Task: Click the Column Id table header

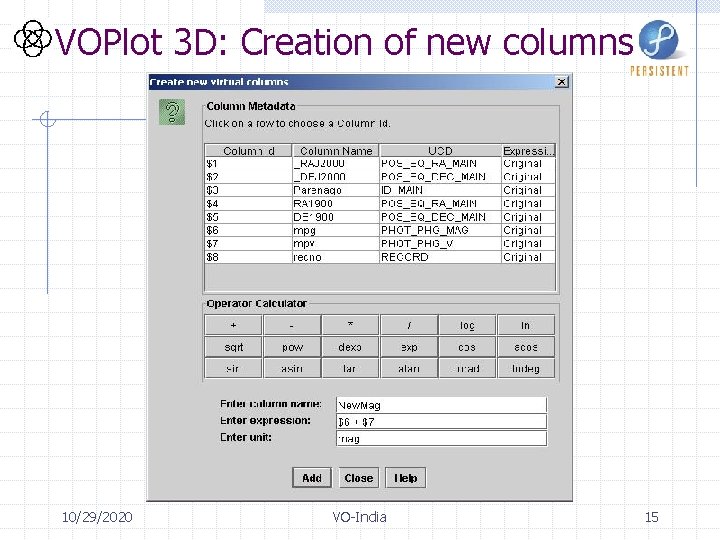Action: 248,151
